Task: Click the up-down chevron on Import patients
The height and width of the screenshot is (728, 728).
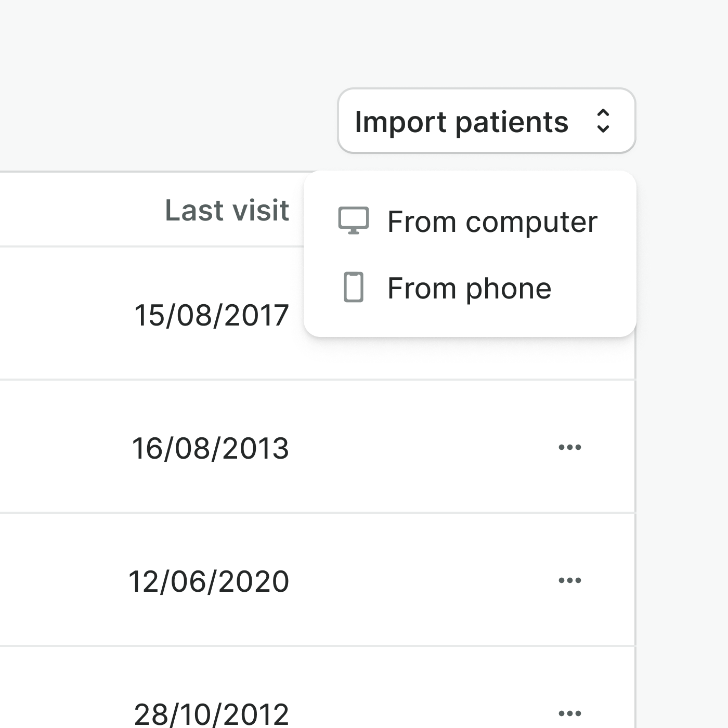Action: (603, 121)
